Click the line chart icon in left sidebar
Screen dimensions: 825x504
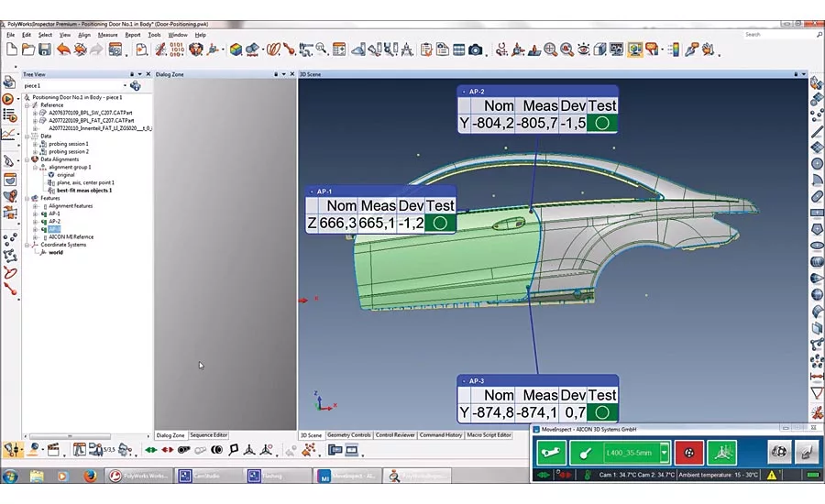8,134
